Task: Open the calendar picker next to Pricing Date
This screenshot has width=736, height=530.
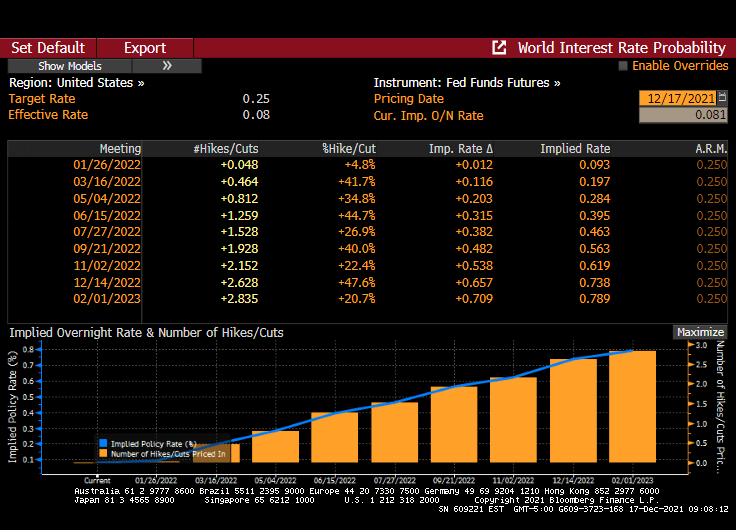Action: coord(723,98)
